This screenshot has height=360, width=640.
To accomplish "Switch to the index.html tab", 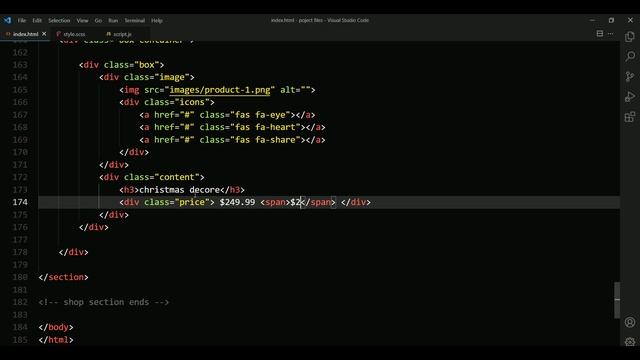I will (x=25, y=34).
